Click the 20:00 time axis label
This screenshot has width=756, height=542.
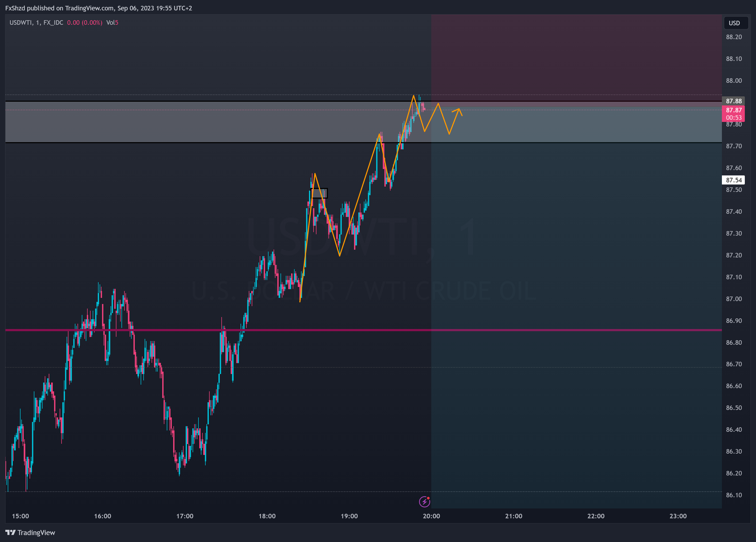pos(431,516)
